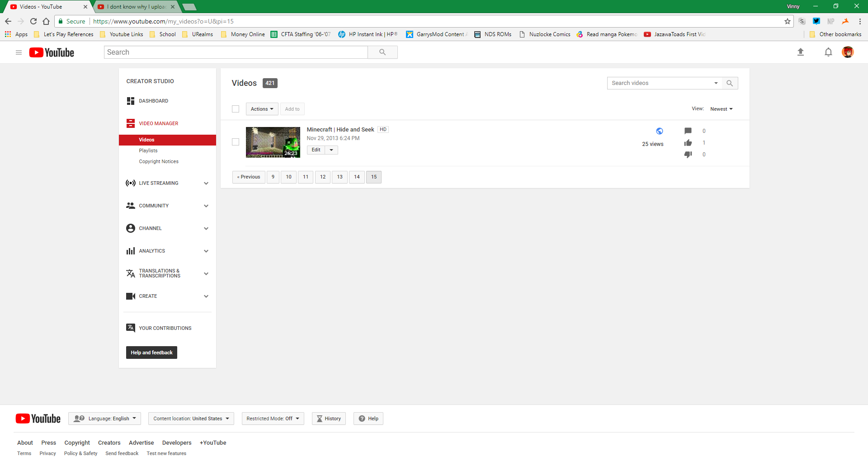Image resolution: width=868 pixels, height=470 pixels.
Task: Open the account avatar menu
Action: click(848, 52)
